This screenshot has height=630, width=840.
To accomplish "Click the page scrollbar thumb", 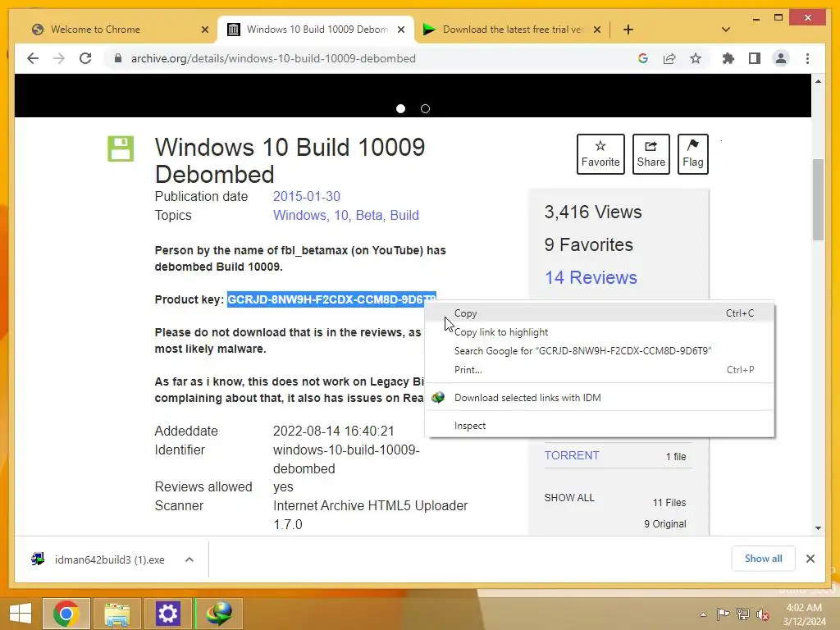I will pyautogui.click(x=818, y=199).
